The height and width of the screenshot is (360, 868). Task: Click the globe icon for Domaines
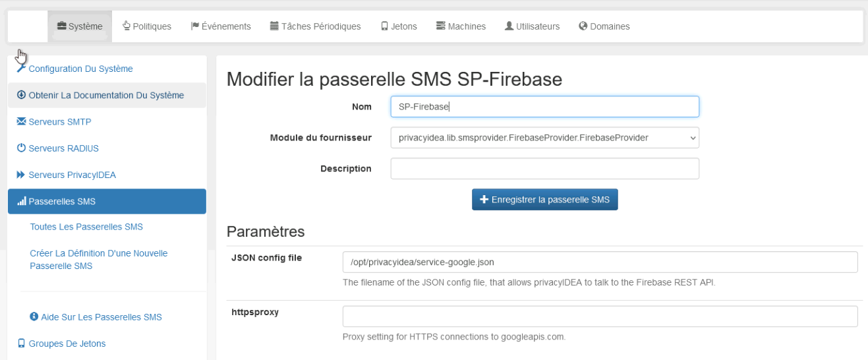coord(583,26)
